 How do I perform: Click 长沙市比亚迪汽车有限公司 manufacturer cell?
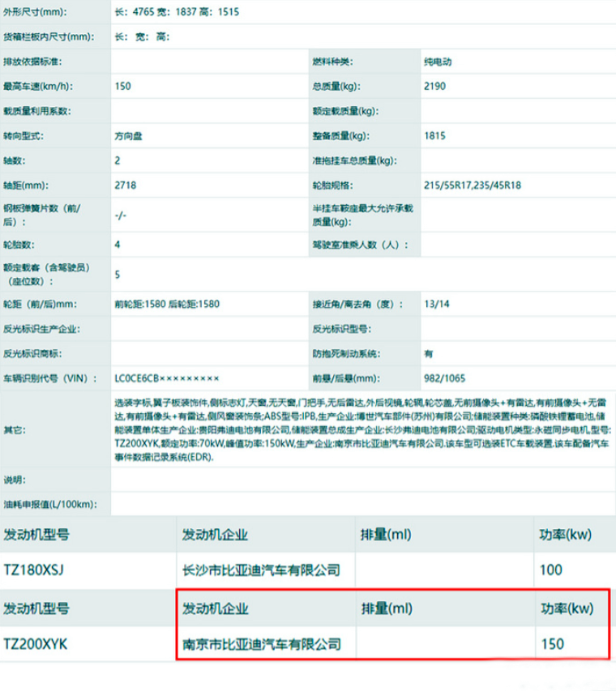pyautogui.click(x=257, y=570)
